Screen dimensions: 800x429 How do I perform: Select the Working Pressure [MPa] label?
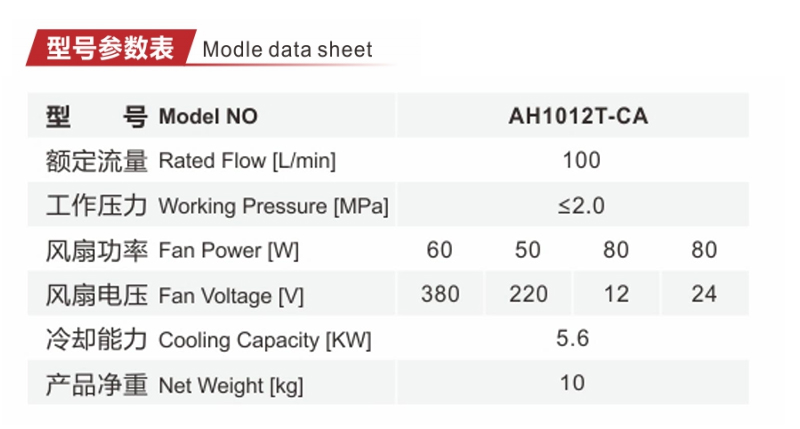point(273,206)
